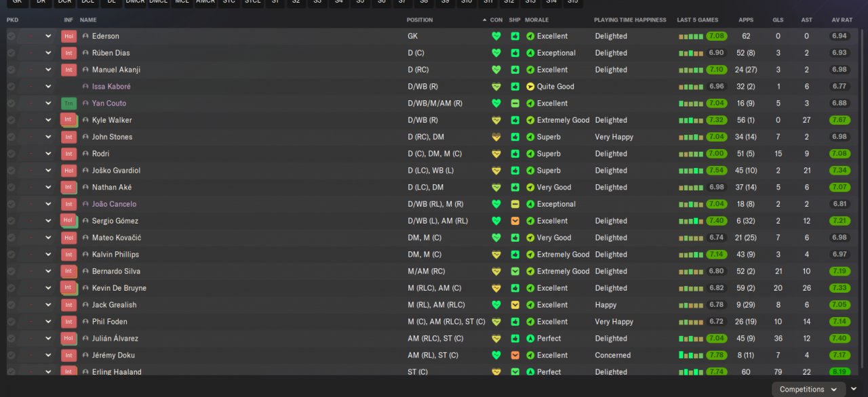This screenshot has height=397, width=868.
Task: Click Julián Álvarez's Perfect morale icon
Action: [530, 339]
